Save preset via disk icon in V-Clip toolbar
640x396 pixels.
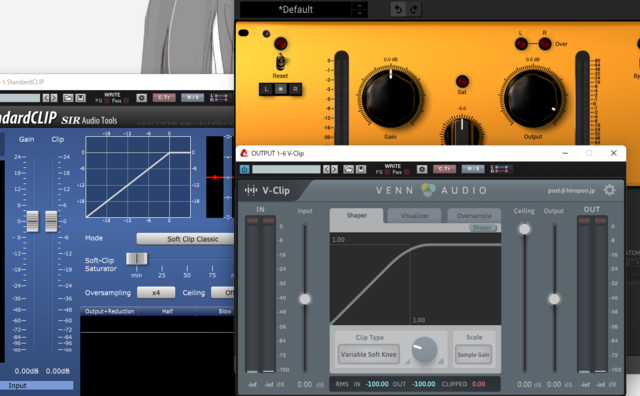coord(361,169)
